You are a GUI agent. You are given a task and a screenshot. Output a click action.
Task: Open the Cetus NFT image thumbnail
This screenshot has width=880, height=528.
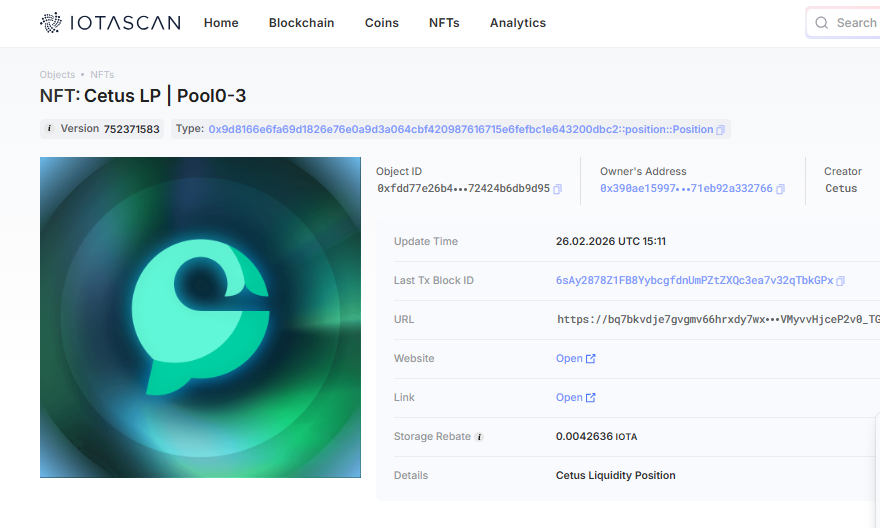pos(200,318)
